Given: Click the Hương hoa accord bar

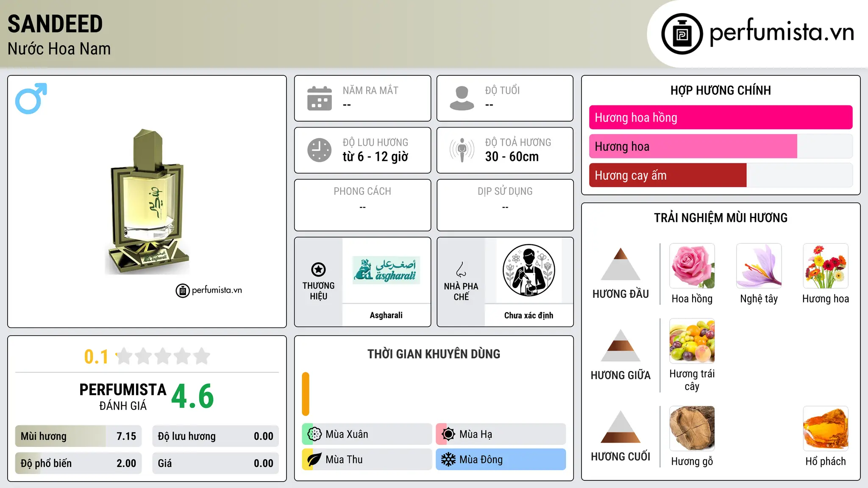Looking at the screenshot, I should (721, 146).
